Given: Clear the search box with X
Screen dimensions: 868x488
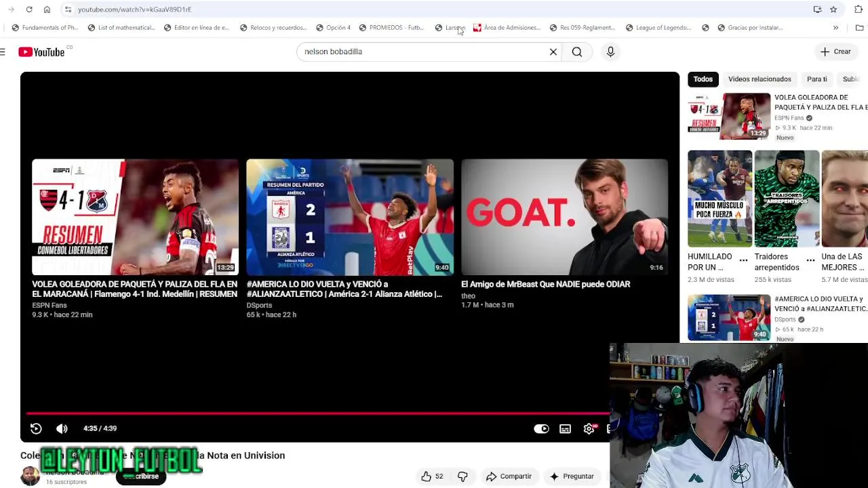Looking at the screenshot, I should coord(553,52).
